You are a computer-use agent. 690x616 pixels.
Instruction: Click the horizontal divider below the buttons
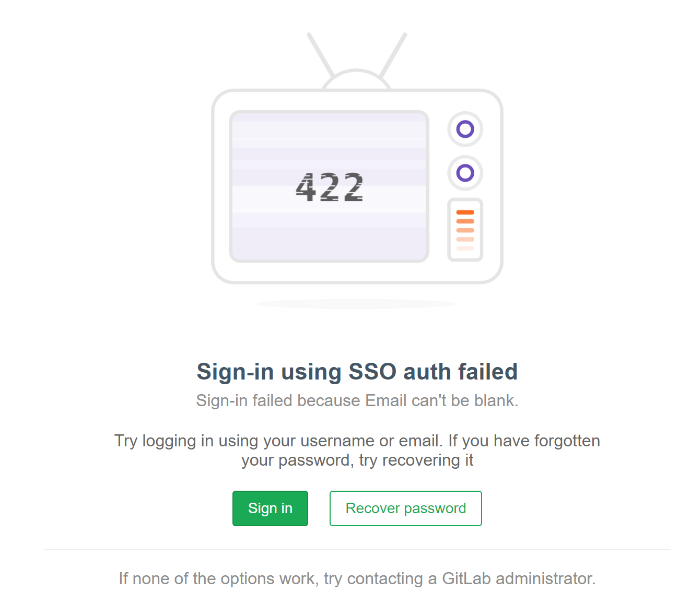[357, 550]
